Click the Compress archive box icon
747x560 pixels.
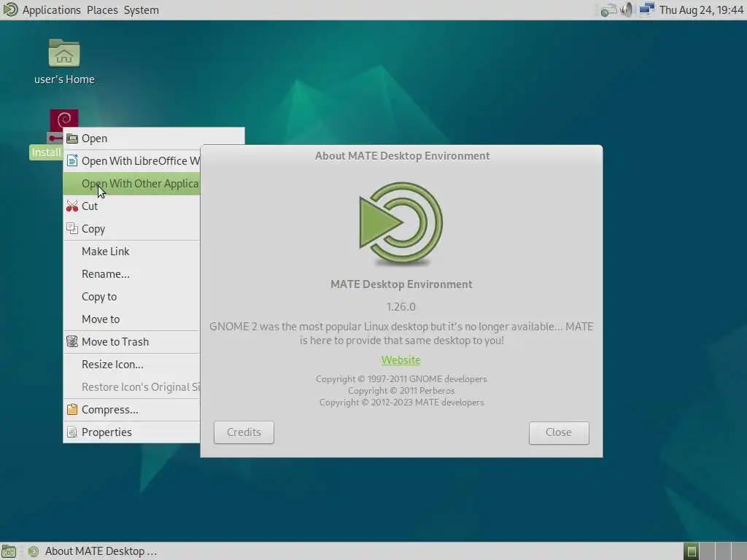(x=72, y=410)
